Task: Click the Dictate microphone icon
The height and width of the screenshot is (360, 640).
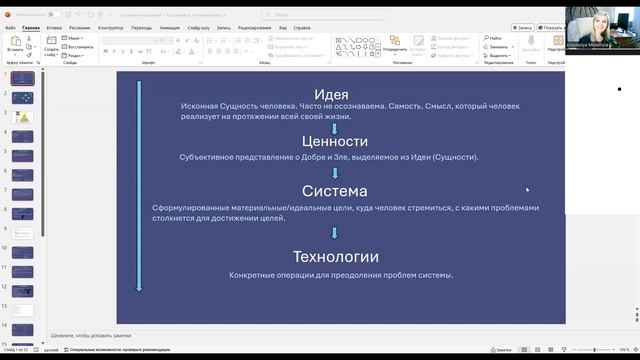Action: tap(531, 40)
